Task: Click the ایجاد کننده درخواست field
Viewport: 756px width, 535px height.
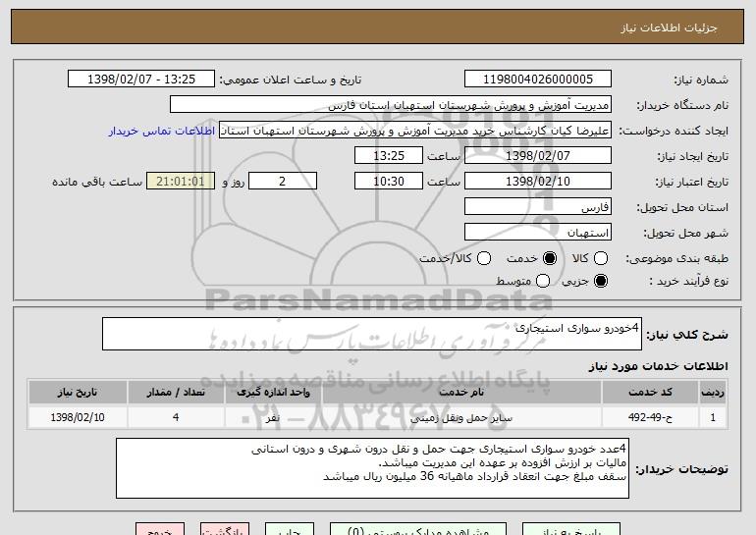Action: click(x=415, y=131)
